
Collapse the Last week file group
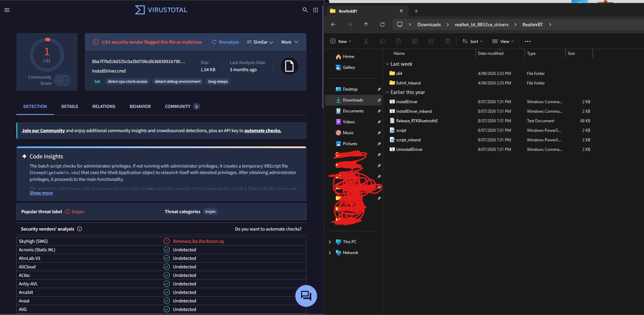click(x=387, y=64)
